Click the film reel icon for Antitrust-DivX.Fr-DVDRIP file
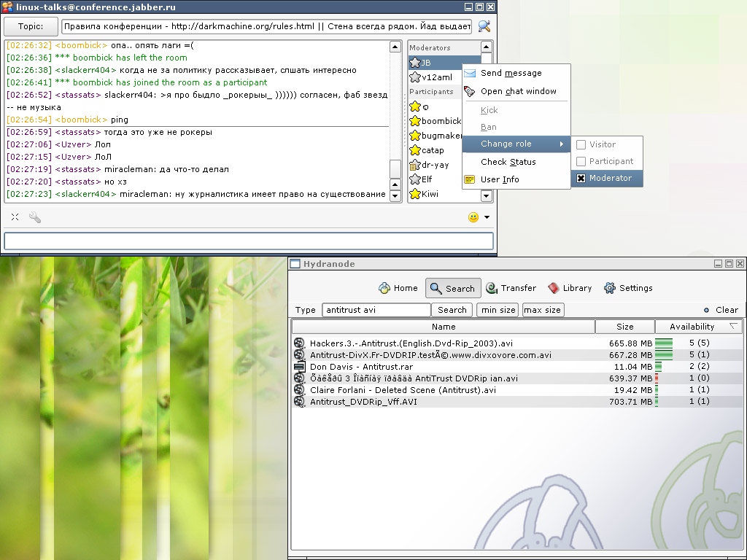The width and height of the screenshot is (747, 560). 299,355
